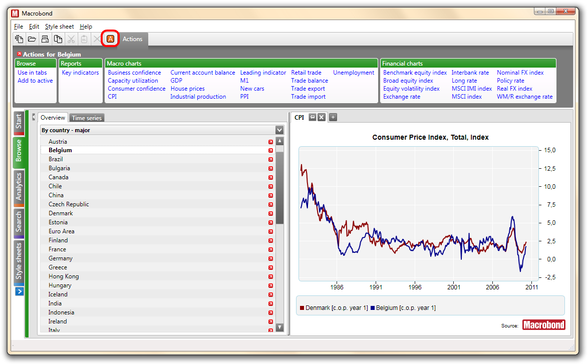Toggle the orange Actions 'A' toolbar icon
The image size is (588, 364).
tap(110, 39)
